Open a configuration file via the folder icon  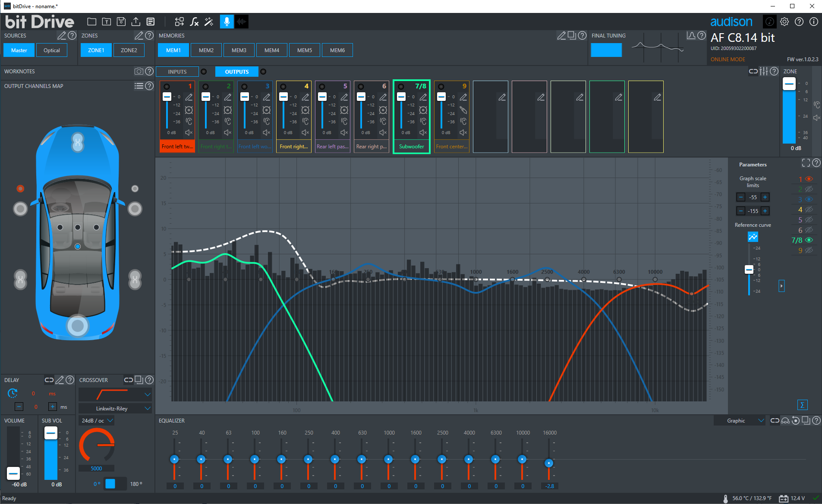point(91,21)
